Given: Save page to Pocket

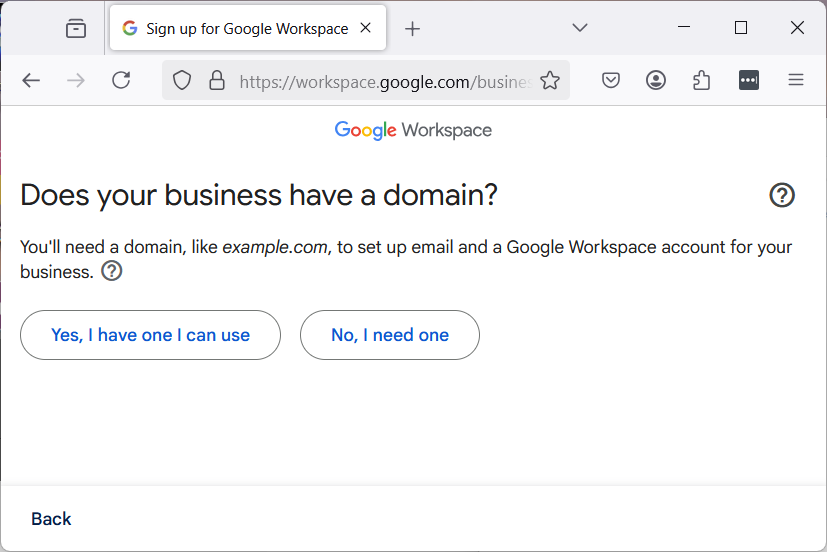Looking at the screenshot, I should [611, 81].
